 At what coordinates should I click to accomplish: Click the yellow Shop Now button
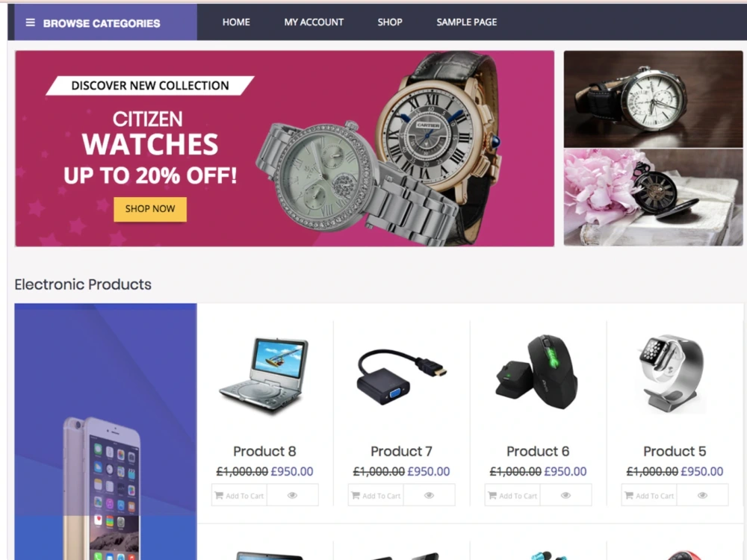tap(150, 209)
